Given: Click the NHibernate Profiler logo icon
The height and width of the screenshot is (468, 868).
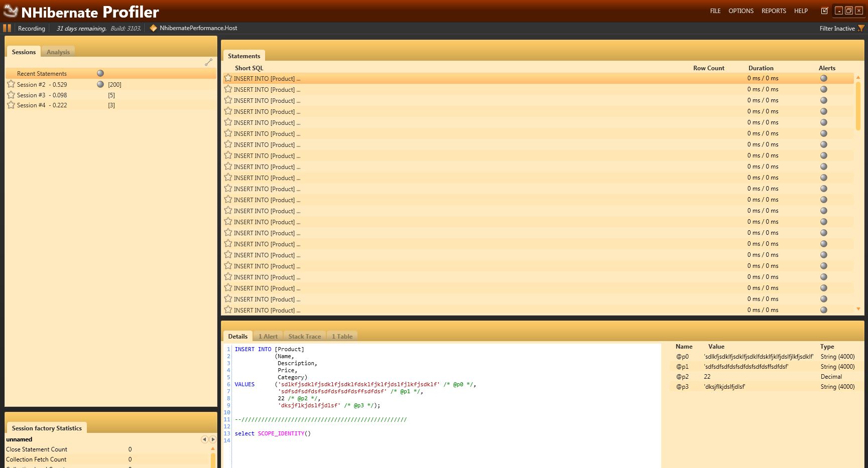Looking at the screenshot, I should click(x=10, y=11).
